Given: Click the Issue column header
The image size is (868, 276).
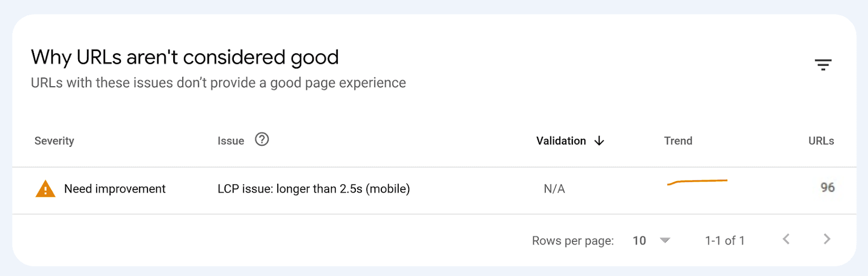Looking at the screenshot, I should (231, 141).
